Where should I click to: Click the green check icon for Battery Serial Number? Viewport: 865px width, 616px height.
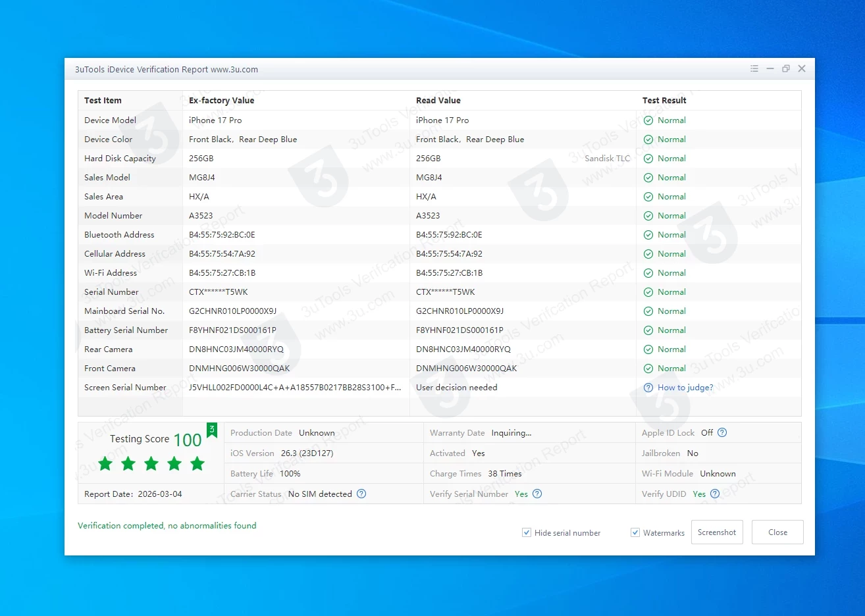(x=648, y=330)
